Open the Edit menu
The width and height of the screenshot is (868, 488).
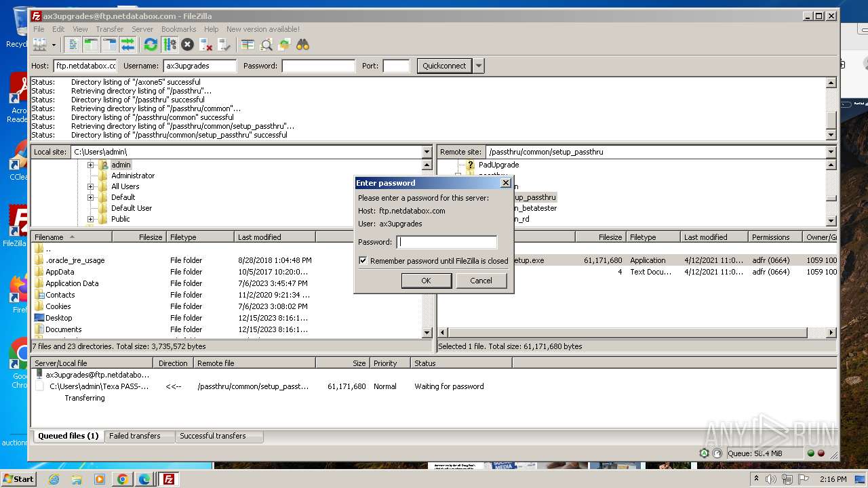pos(58,29)
